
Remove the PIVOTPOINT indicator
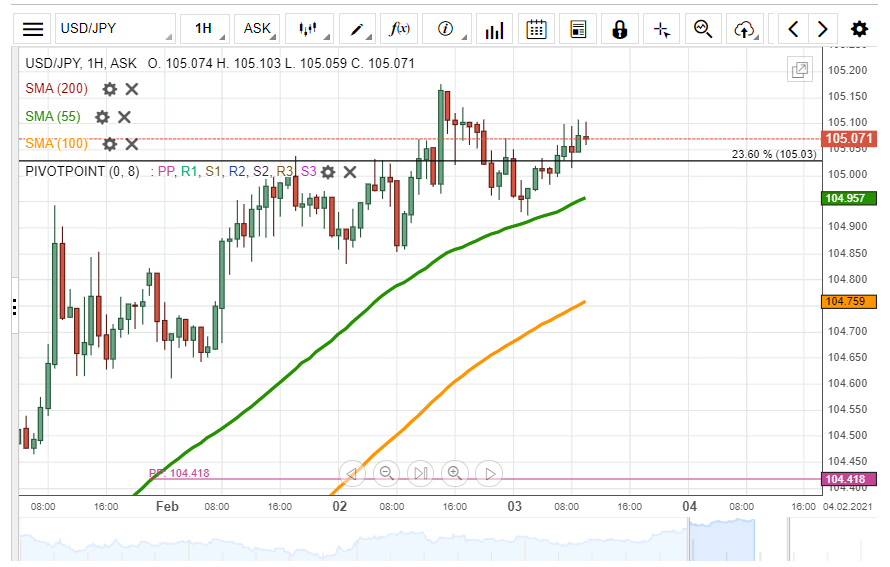[x=350, y=172]
